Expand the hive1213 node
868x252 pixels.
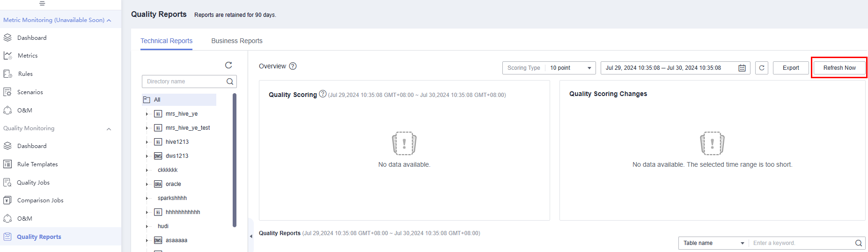click(147, 142)
